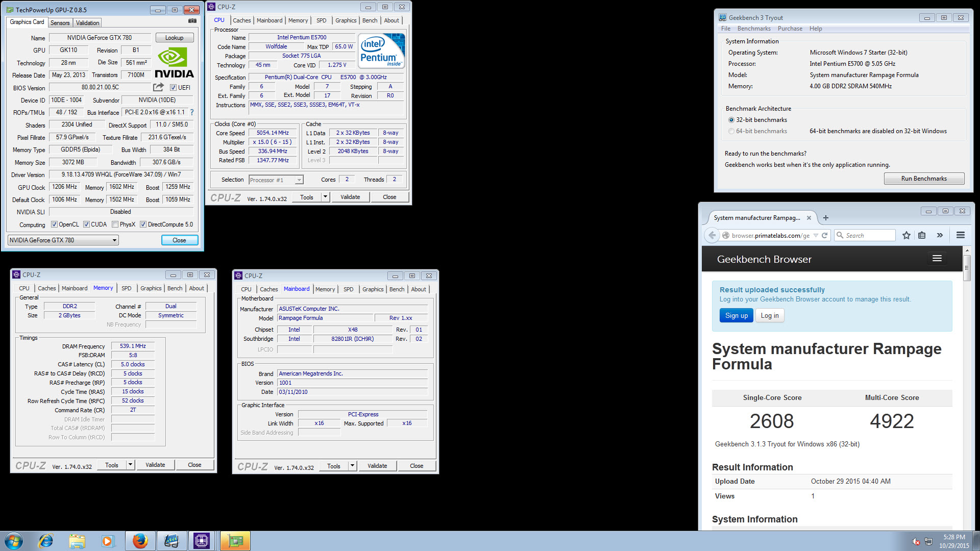This screenshot has height=551, width=980.
Task: Open Windows Media Player from taskbar
Action: [108, 541]
